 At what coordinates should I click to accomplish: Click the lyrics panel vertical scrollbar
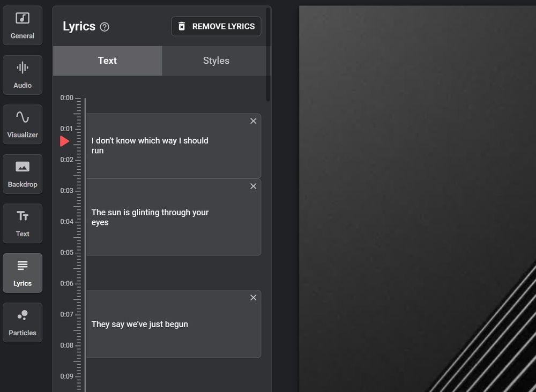click(268, 54)
